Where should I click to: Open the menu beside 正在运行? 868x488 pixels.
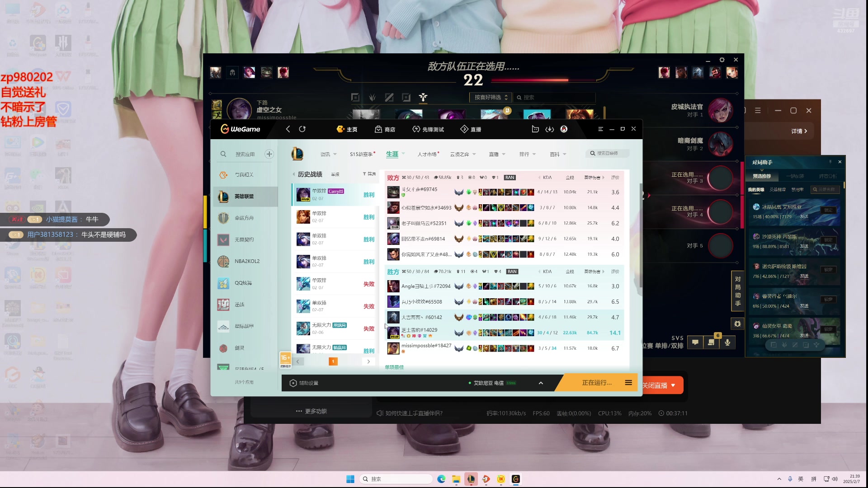(x=628, y=383)
